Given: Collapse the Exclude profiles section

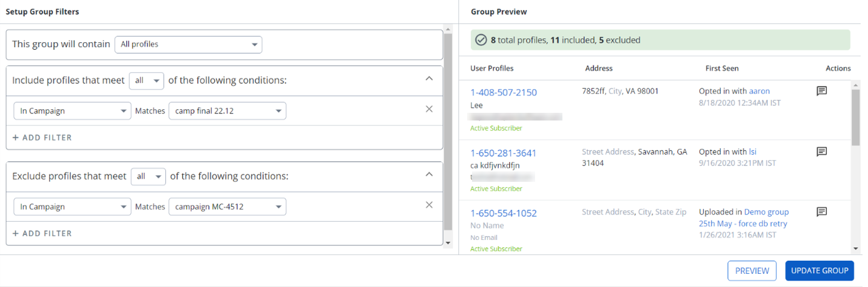Looking at the screenshot, I should click(x=429, y=175).
